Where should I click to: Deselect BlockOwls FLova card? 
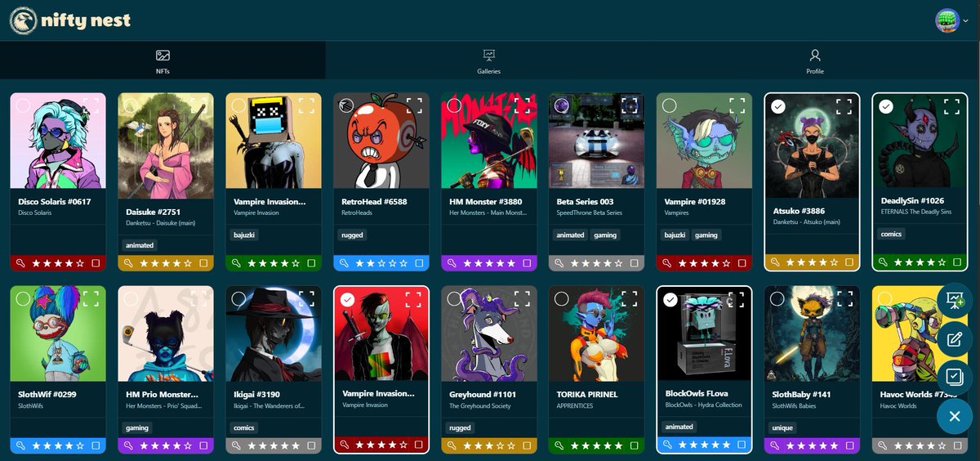coord(670,300)
